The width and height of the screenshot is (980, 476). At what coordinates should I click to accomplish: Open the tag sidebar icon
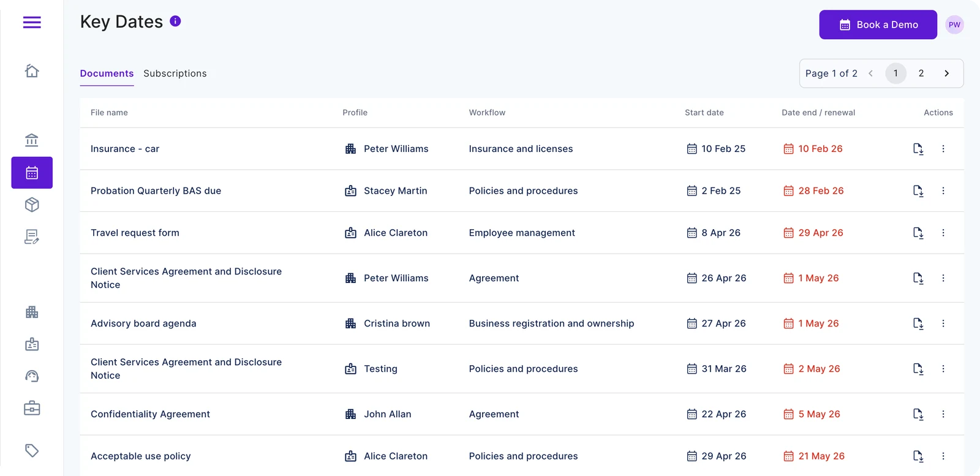(x=32, y=451)
